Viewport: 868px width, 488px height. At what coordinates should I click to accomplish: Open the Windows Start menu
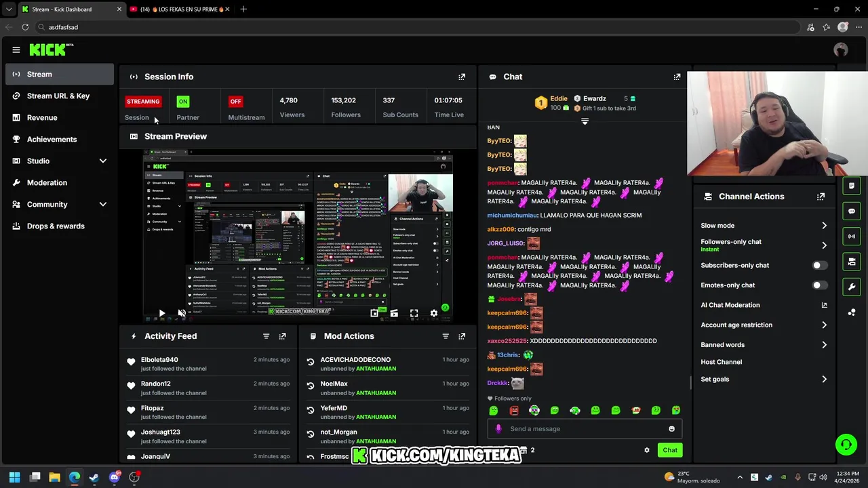[x=14, y=477]
